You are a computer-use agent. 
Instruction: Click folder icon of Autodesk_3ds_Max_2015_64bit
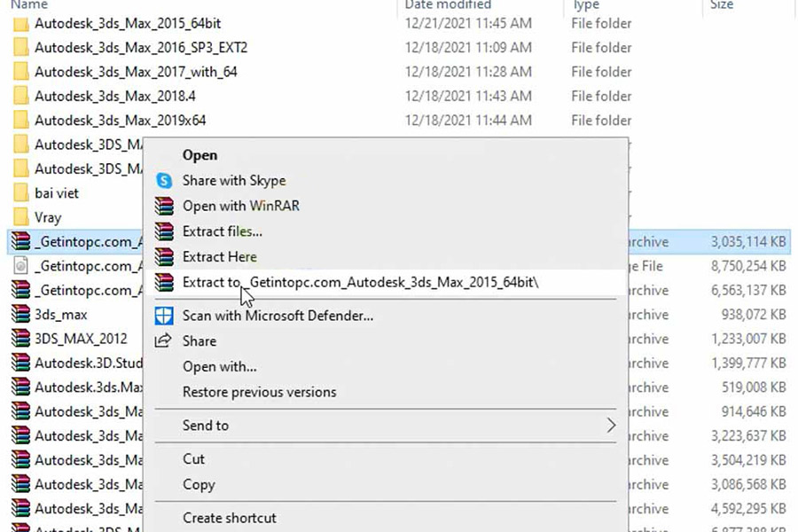(x=20, y=24)
